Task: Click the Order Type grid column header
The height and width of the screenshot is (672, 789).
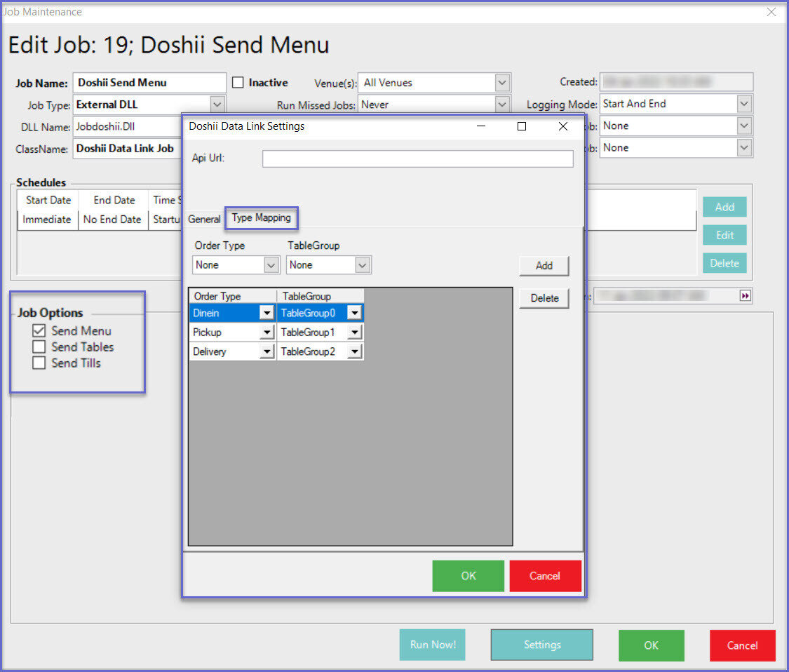Action: click(x=232, y=296)
